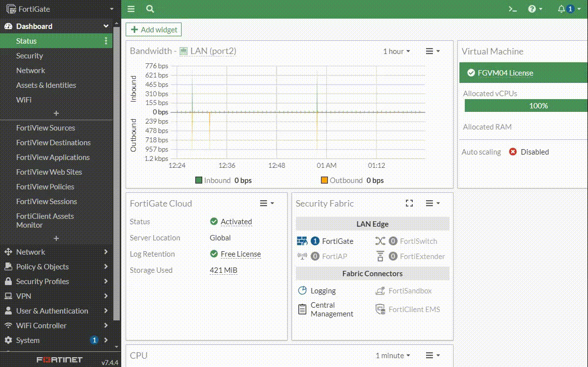Collapse the Dashboard section chevron
Image resolution: width=588 pixels, height=367 pixels.
click(106, 26)
